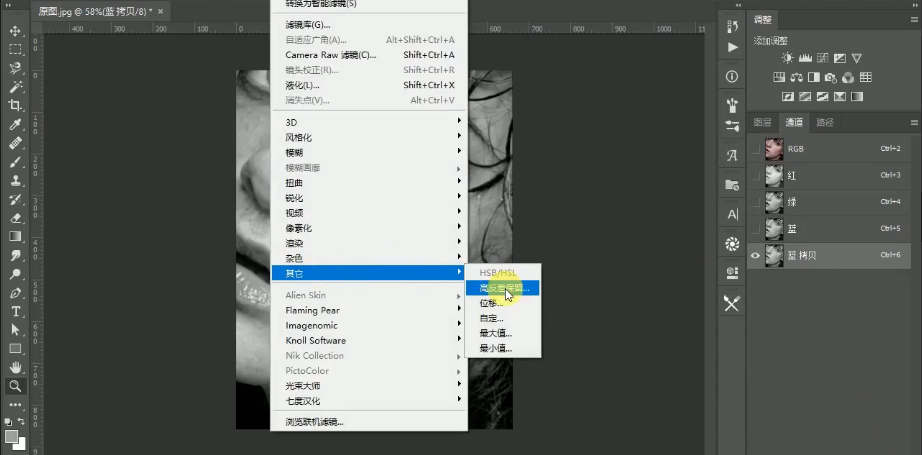Add an Exposure adjustment
This screenshot has width=922, height=455.
coord(840,58)
